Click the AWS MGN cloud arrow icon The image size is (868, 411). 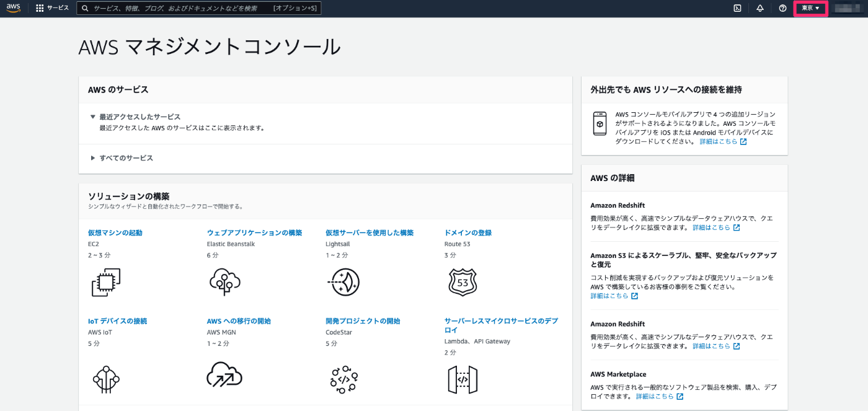(x=224, y=374)
